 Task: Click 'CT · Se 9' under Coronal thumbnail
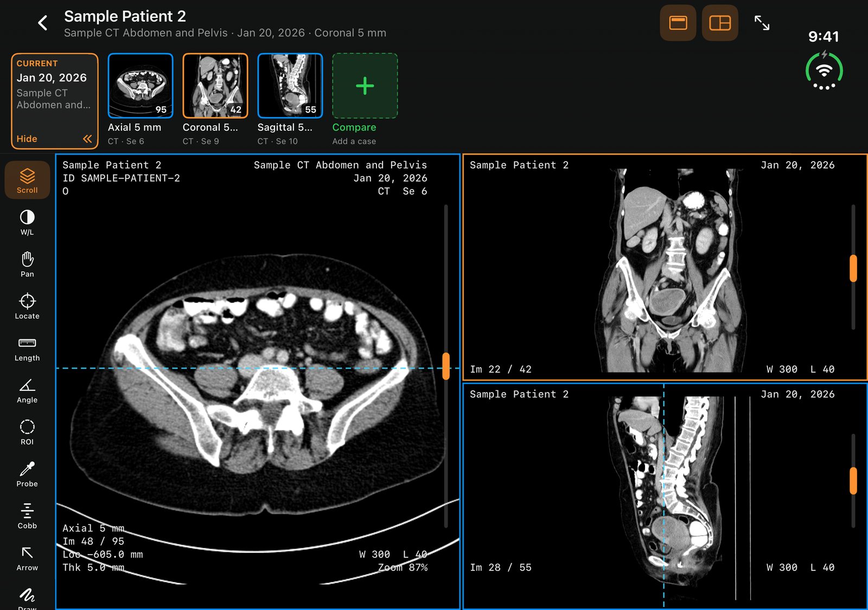(x=201, y=142)
